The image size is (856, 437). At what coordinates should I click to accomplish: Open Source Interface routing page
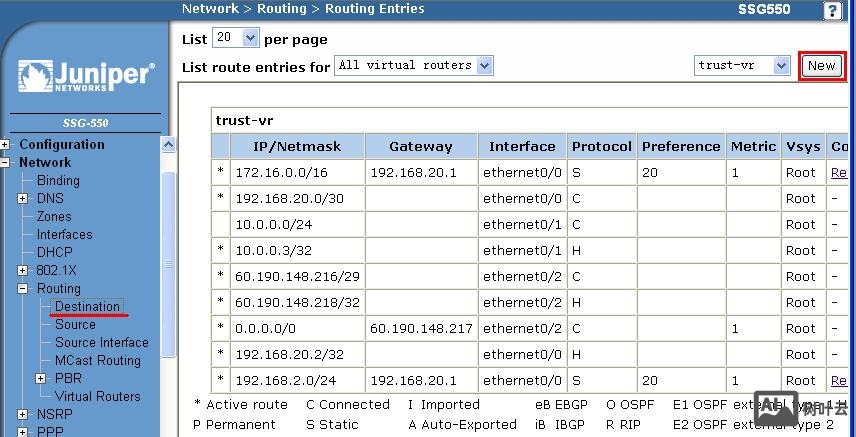pos(101,343)
